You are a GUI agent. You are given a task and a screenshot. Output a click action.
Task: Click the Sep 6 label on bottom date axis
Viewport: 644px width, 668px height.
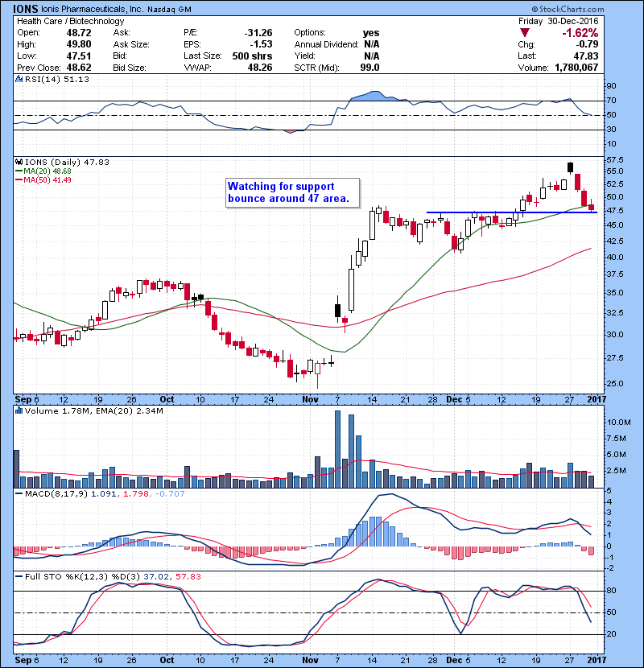tap(27, 660)
